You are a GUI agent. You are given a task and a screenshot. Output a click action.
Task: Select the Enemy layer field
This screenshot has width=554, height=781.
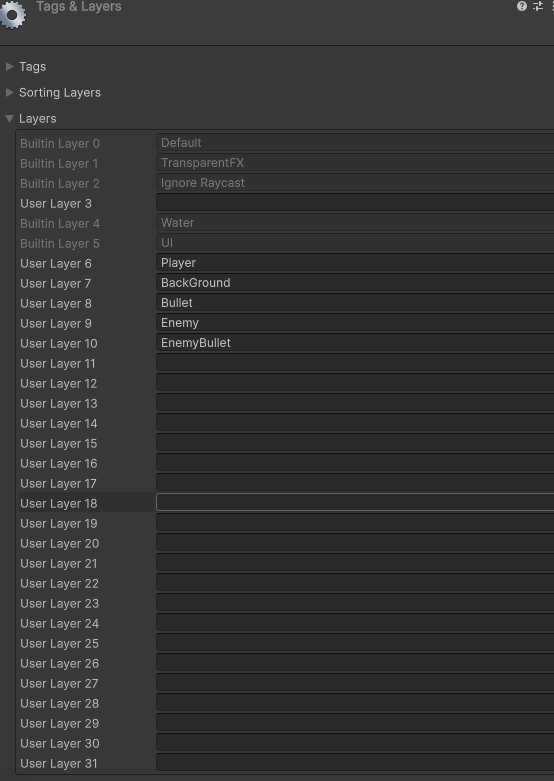[x=355, y=323]
